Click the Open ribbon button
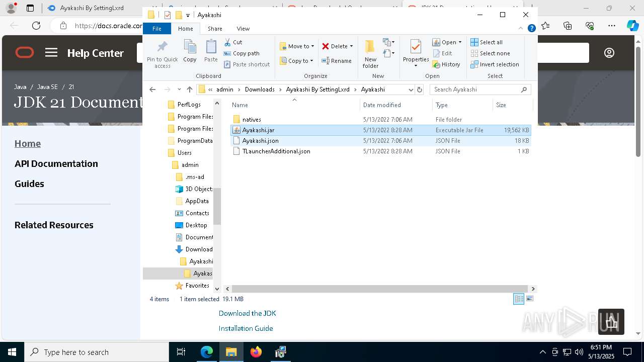Screen dimensions: 644x362 [447, 42]
